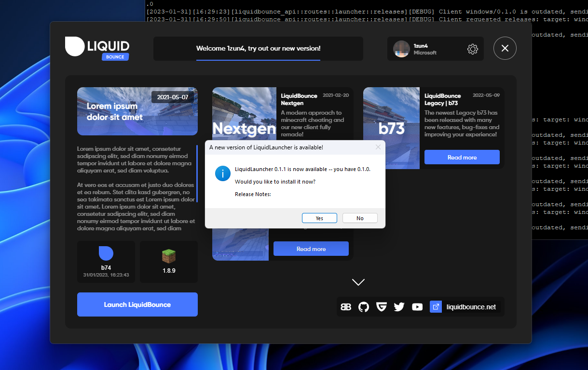
Task: Click the info icon in the update dialog
Action: point(222,173)
